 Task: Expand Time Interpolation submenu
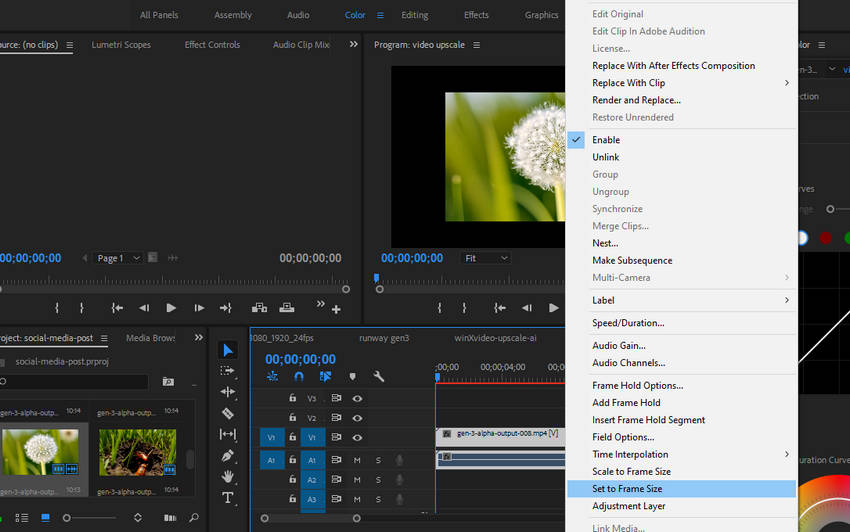point(787,454)
